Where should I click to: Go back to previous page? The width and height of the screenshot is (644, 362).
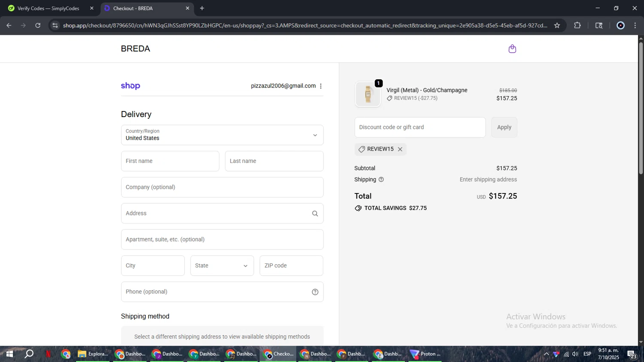9,25
